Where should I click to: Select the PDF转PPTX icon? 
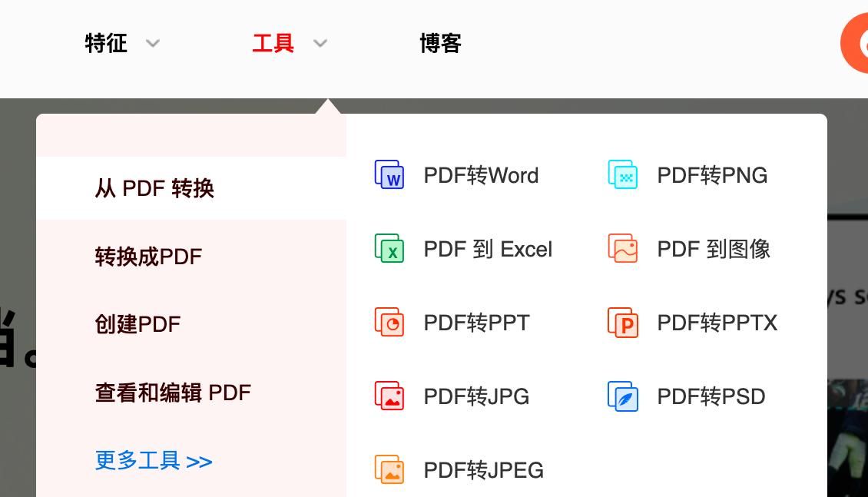point(622,323)
